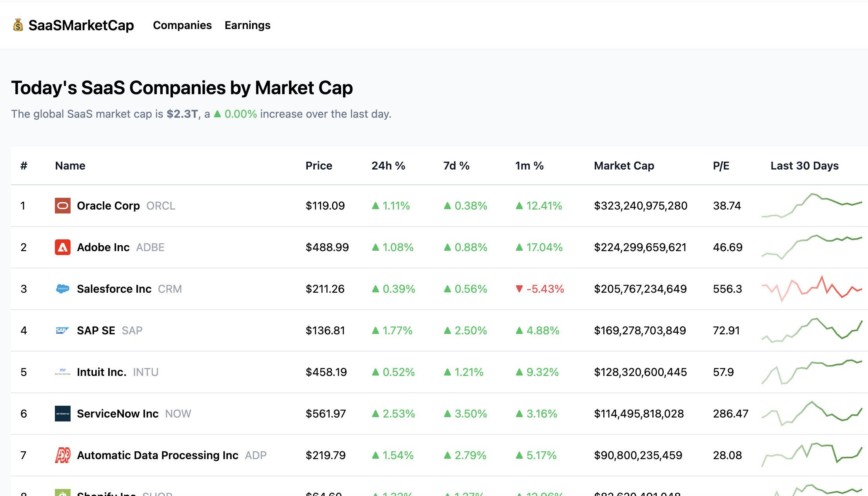This screenshot has width=868, height=496.
Task: Click the Intuit logo icon
Action: coord(62,372)
